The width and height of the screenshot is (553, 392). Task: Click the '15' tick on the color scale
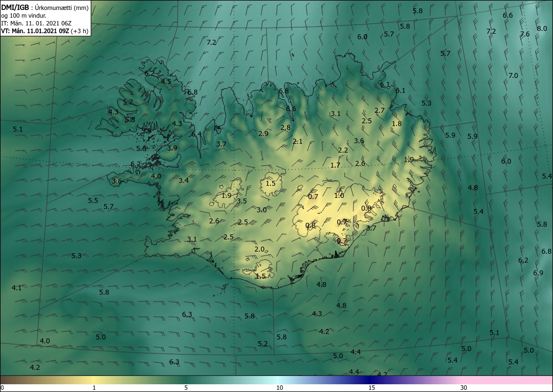[x=372, y=388]
